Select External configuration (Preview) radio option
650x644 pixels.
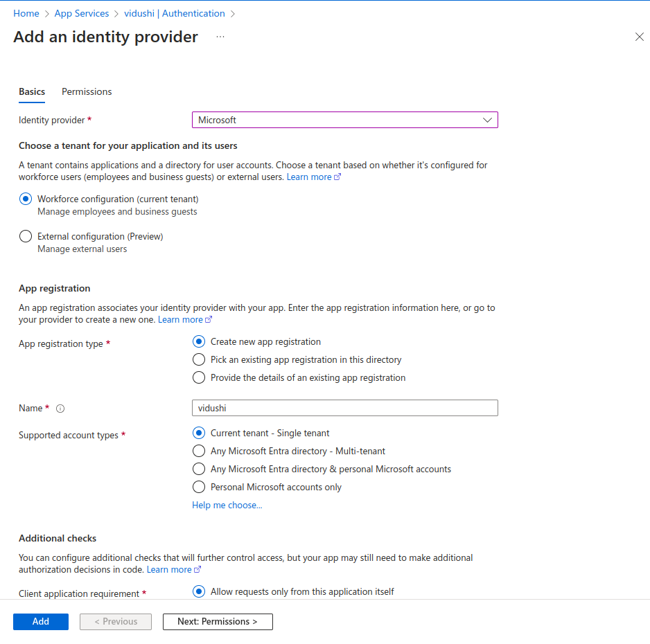coord(26,236)
